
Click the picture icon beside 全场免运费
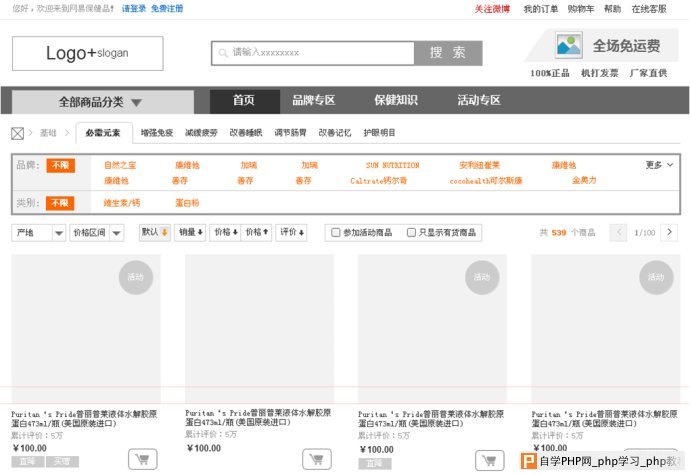pos(569,46)
